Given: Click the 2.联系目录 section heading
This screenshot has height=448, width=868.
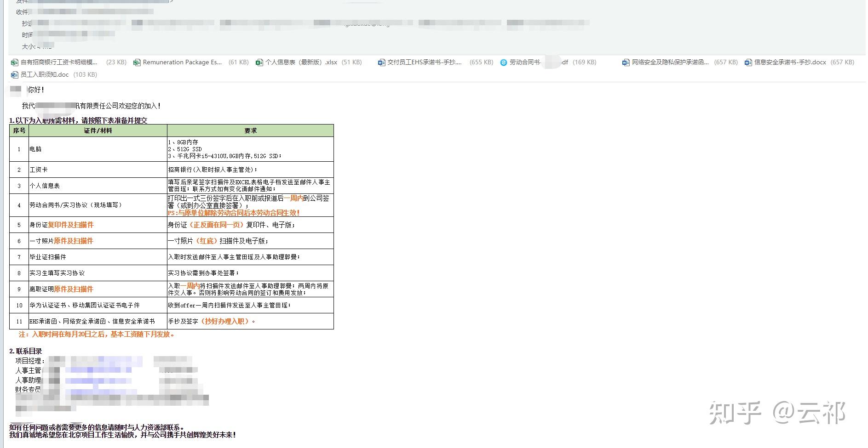Looking at the screenshot, I should tap(26, 351).
